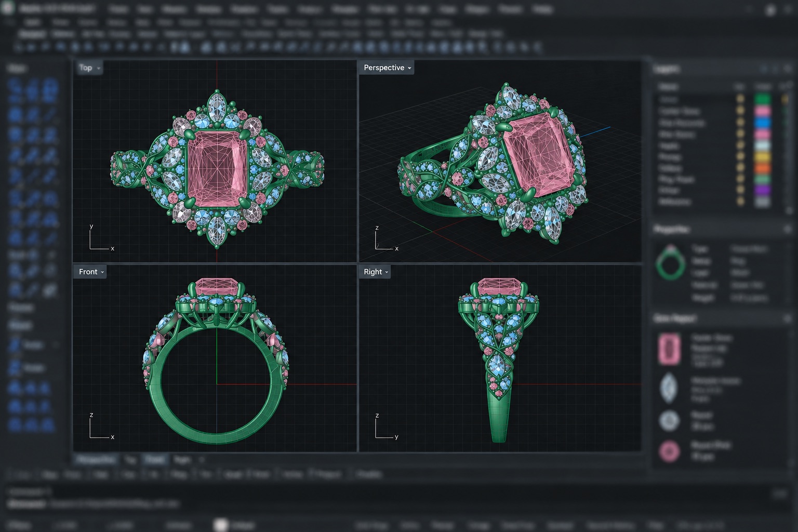
Task: Open the Top viewport title dropdown
Action: click(90, 68)
